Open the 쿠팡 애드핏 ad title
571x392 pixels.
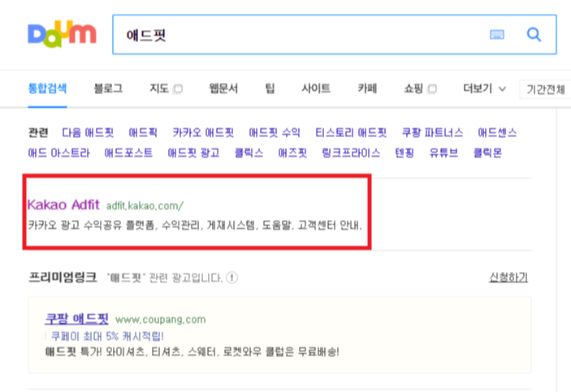77,319
